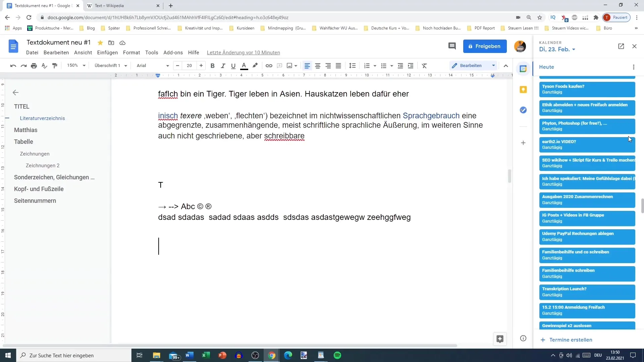The image size is (644, 362).
Task: Toggle italic formatting
Action: 223,66
